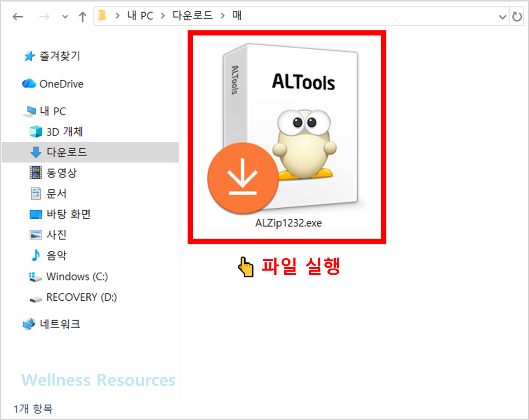The height and width of the screenshot is (420, 529).
Task: Select '매' folder in the address breadcrumb
Action: (x=236, y=16)
